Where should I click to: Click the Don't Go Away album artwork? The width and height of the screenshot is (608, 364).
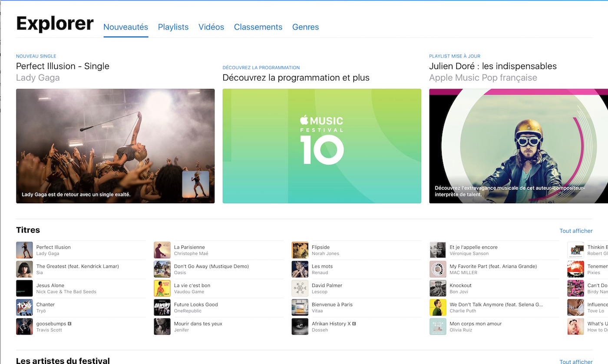pos(162,269)
